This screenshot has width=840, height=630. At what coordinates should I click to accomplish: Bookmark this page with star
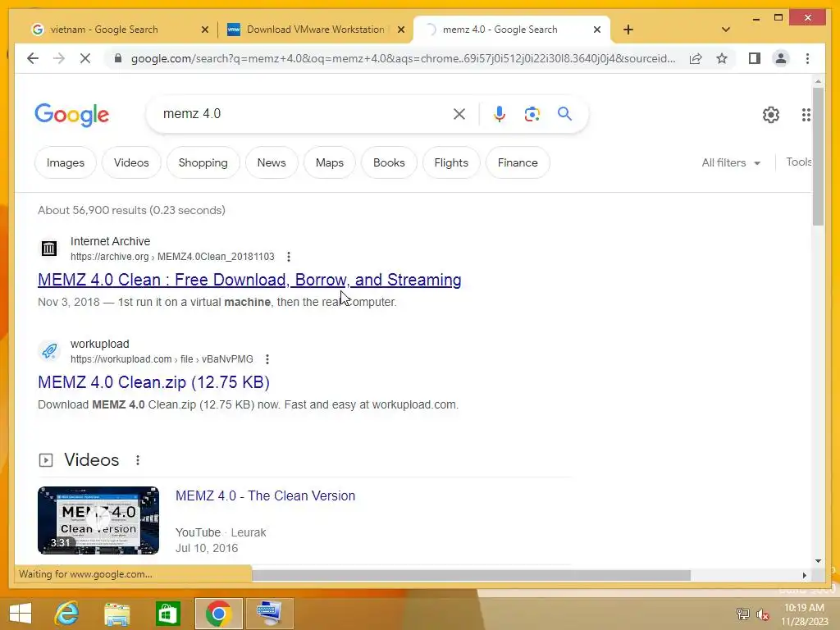[722, 58]
